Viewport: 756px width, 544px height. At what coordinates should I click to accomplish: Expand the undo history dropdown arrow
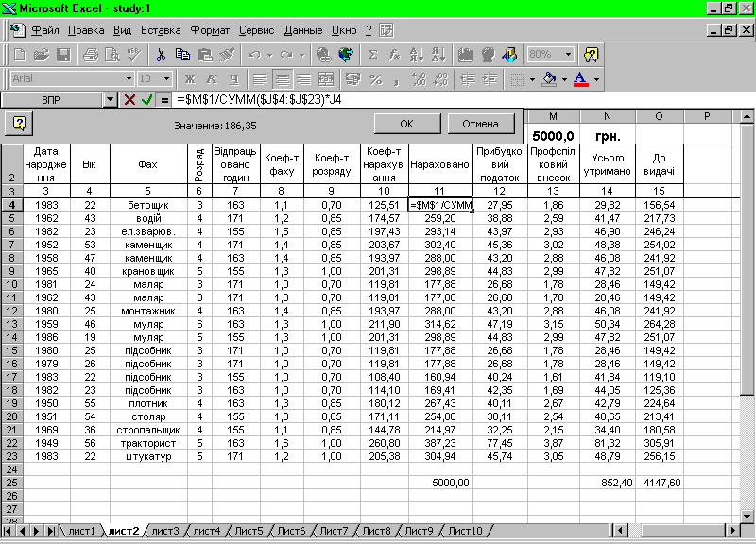[270, 55]
